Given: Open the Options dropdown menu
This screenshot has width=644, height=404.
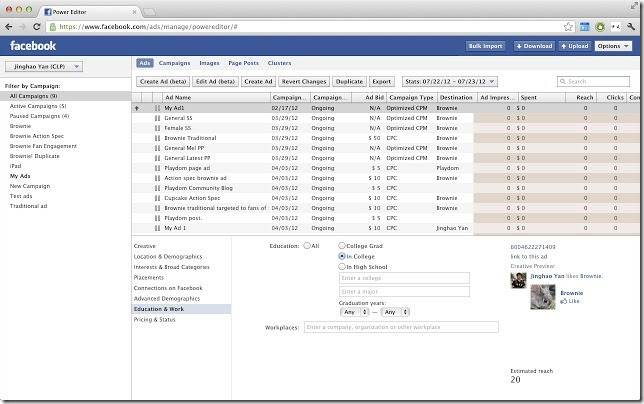Looking at the screenshot, I should coord(613,46).
